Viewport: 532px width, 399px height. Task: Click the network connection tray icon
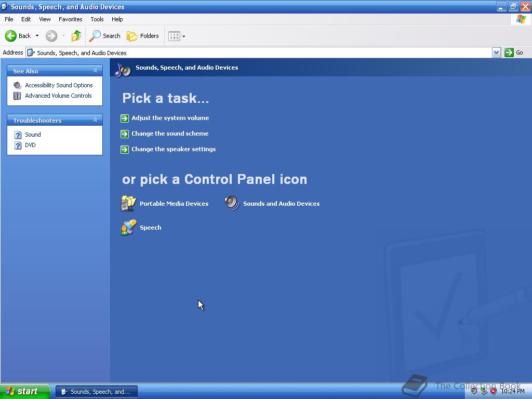point(484,392)
